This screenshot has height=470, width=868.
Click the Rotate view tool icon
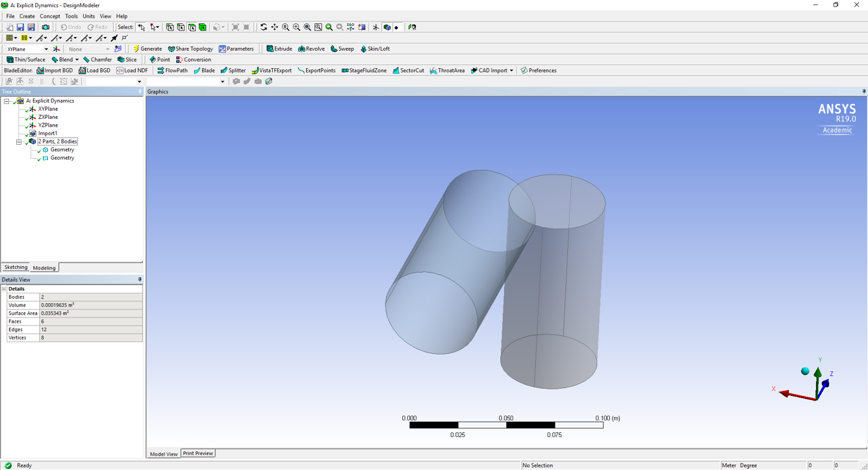point(264,27)
